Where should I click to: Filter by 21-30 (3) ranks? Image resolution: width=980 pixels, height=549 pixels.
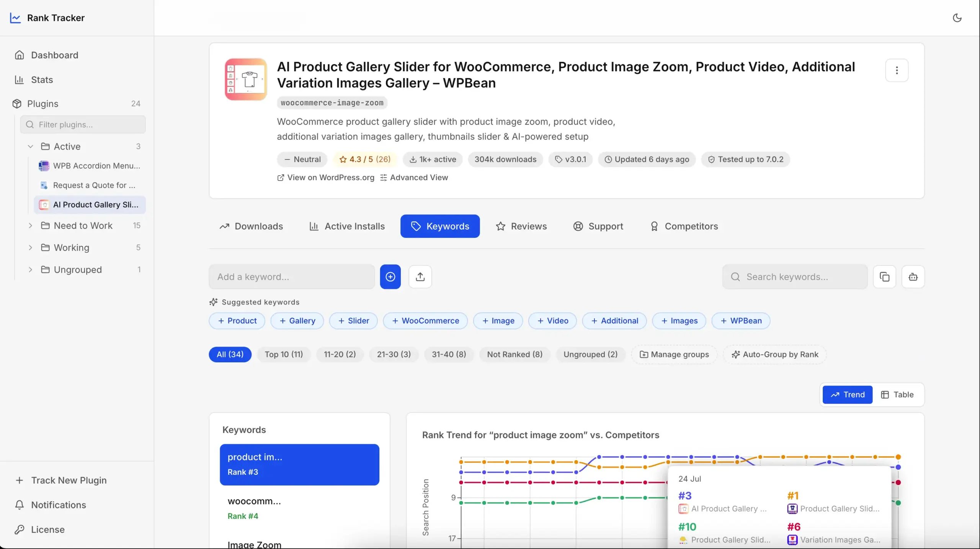tap(394, 354)
